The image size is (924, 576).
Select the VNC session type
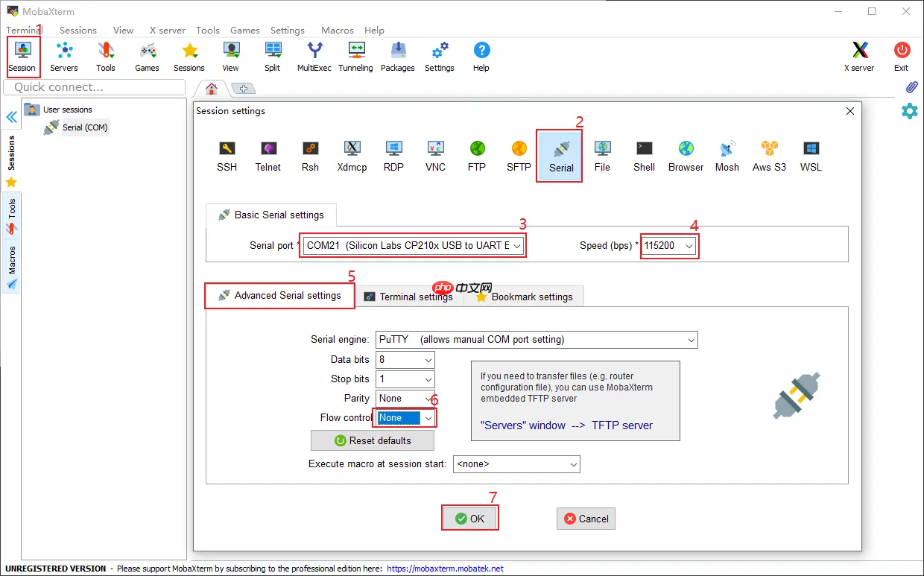435,156
